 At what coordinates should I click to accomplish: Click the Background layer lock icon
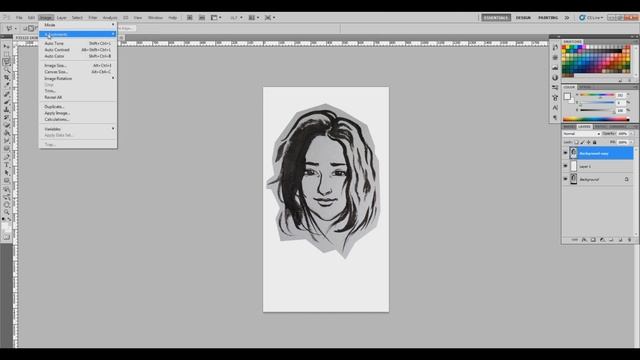pyautogui.click(x=626, y=179)
